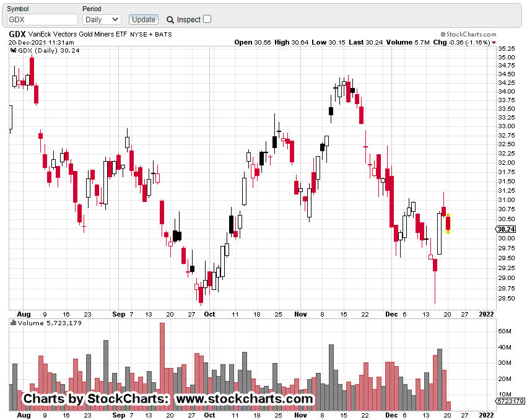Open the Period dropdown showing Daily
Image resolution: width=527 pixels, height=420 pixels.
102,19
